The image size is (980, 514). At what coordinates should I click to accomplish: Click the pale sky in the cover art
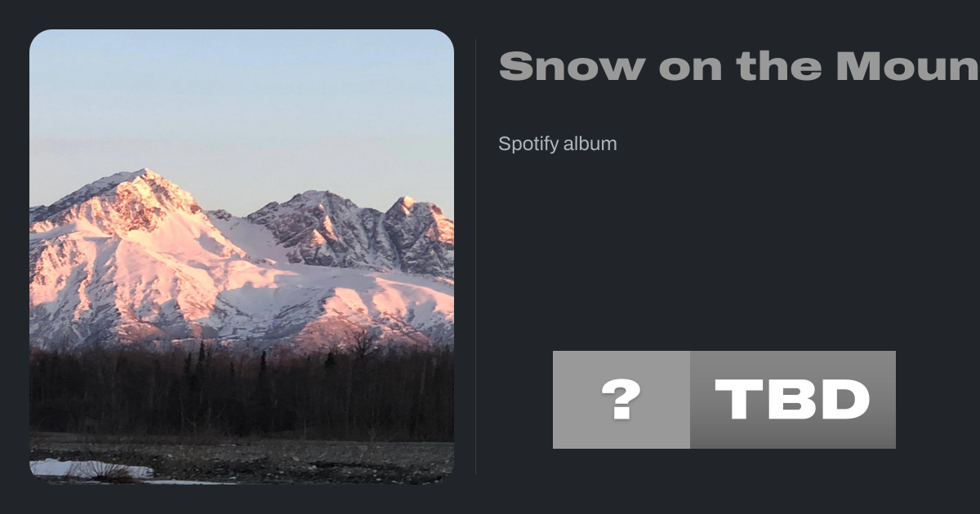click(242, 98)
